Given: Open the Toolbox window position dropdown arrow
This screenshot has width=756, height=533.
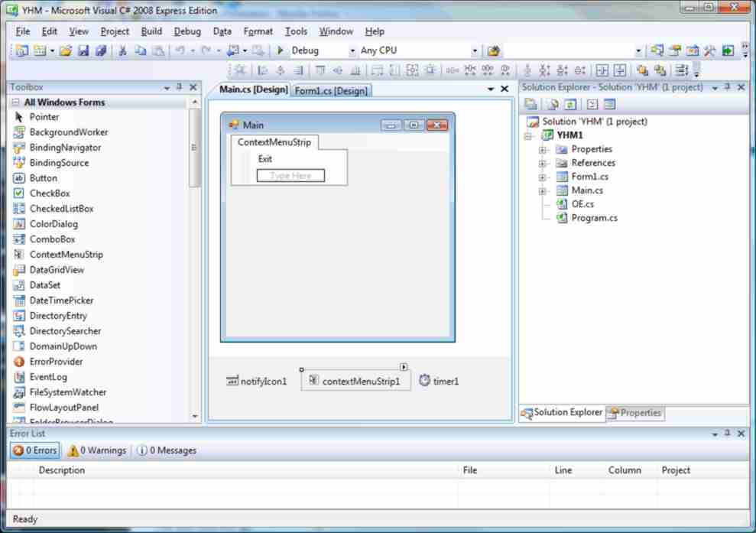Looking at the screenshot, I should 167,88.
